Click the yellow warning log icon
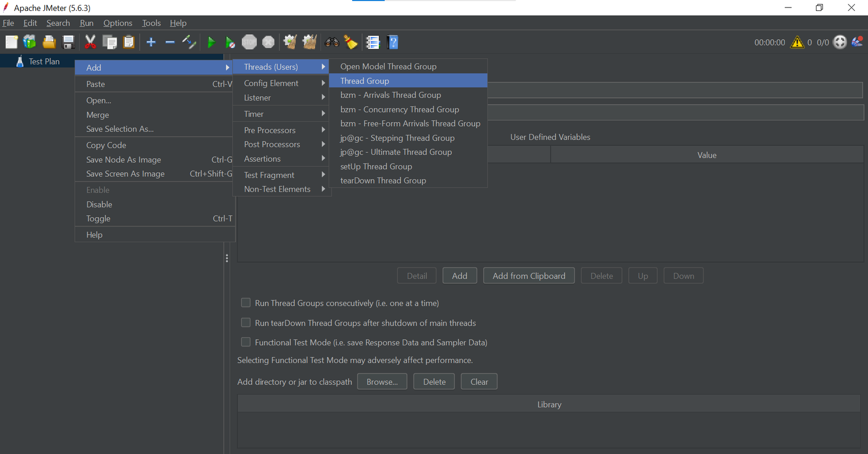This screenshot has width=868, height=454. pyautogui.click(x=797, y=42)
